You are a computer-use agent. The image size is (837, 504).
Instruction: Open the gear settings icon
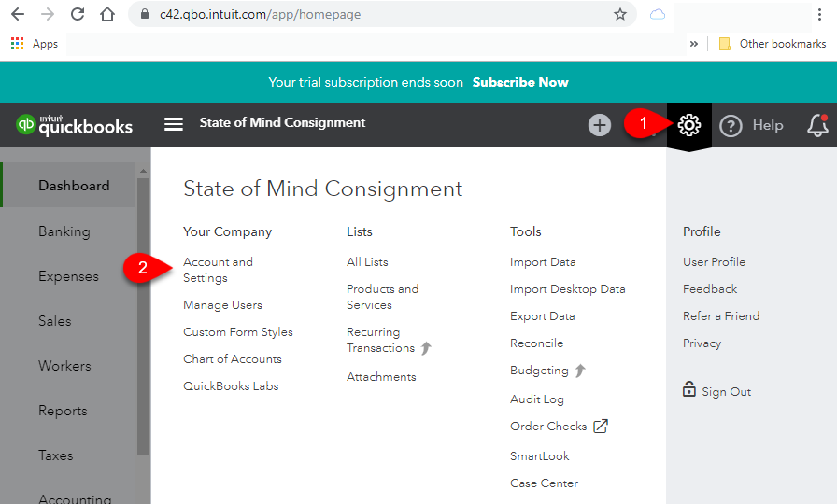pyautogui.click(x=688, y=125)
